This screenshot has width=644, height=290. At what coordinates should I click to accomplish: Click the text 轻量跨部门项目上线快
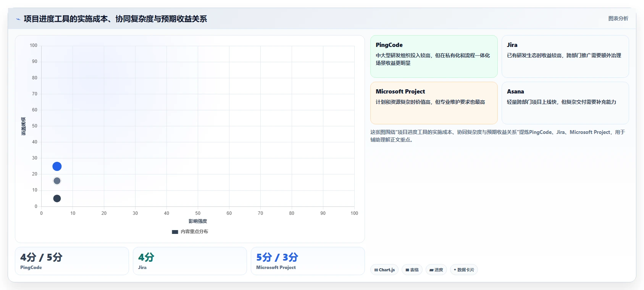coord(532,102)
